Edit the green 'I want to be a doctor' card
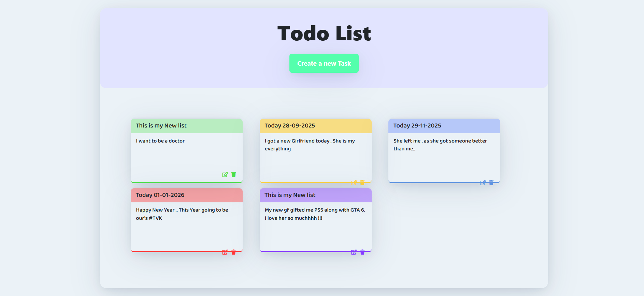Image resolution: width=644 pixels, height=296 pixels. pyautogui.click(x=225, y=175)
